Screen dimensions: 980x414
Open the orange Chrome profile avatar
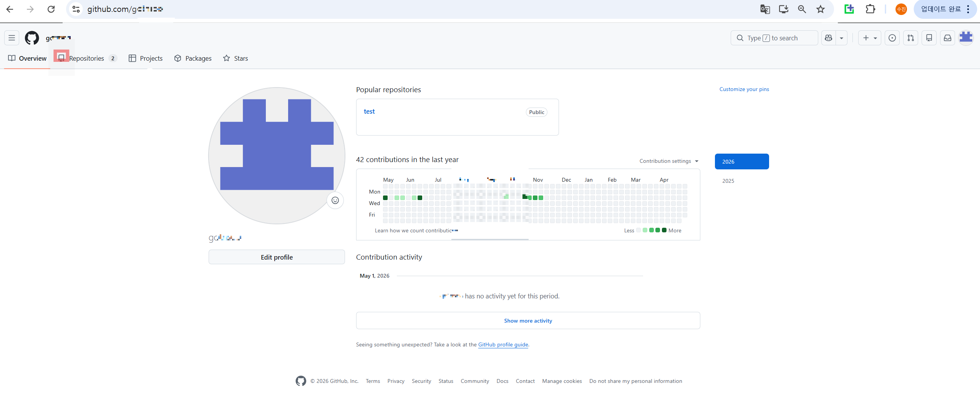pos(901,9)
